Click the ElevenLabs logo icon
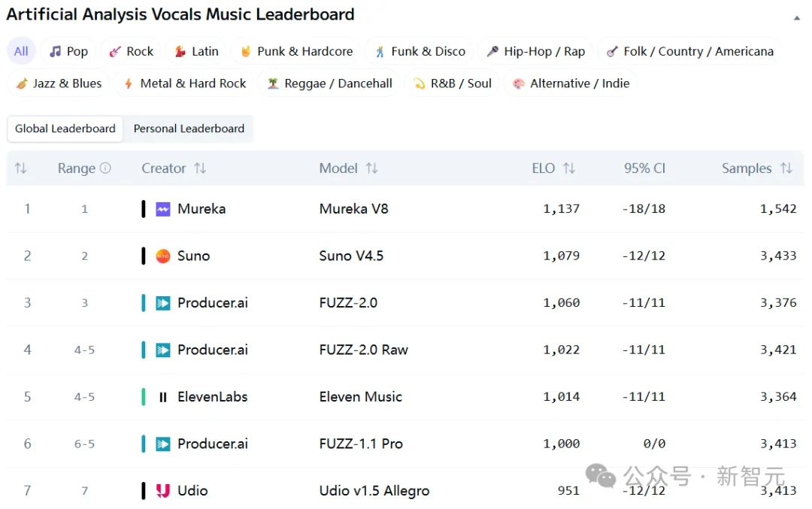Viewport: 812px width, 509px height. 163,397
